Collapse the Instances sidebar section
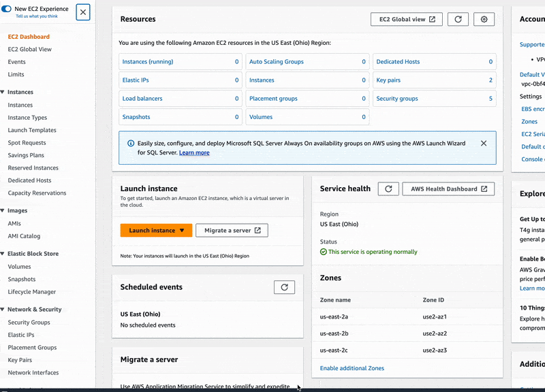 [x=3, y=93]
